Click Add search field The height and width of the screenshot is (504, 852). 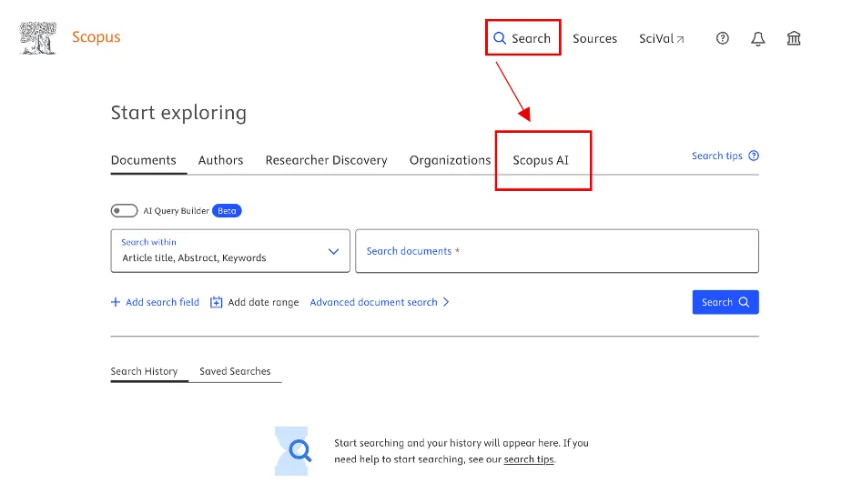click(x=155, y=302)
